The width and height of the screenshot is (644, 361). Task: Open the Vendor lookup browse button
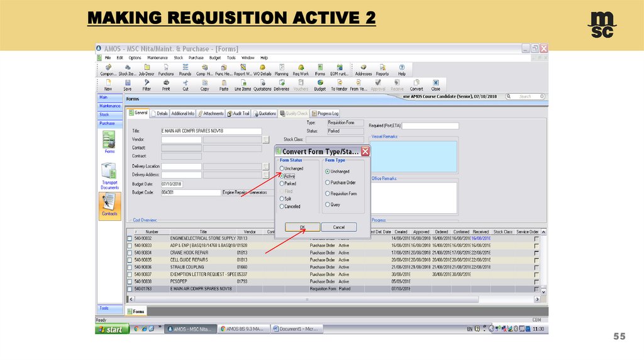(x=266, y=140)
